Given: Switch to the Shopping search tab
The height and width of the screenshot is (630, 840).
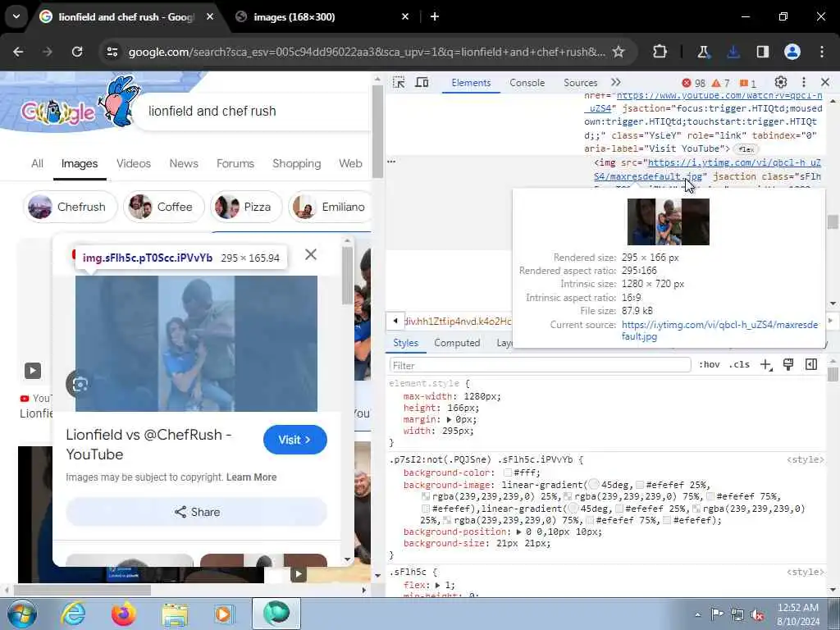Looking at the screenshot, I should (296, 163).
